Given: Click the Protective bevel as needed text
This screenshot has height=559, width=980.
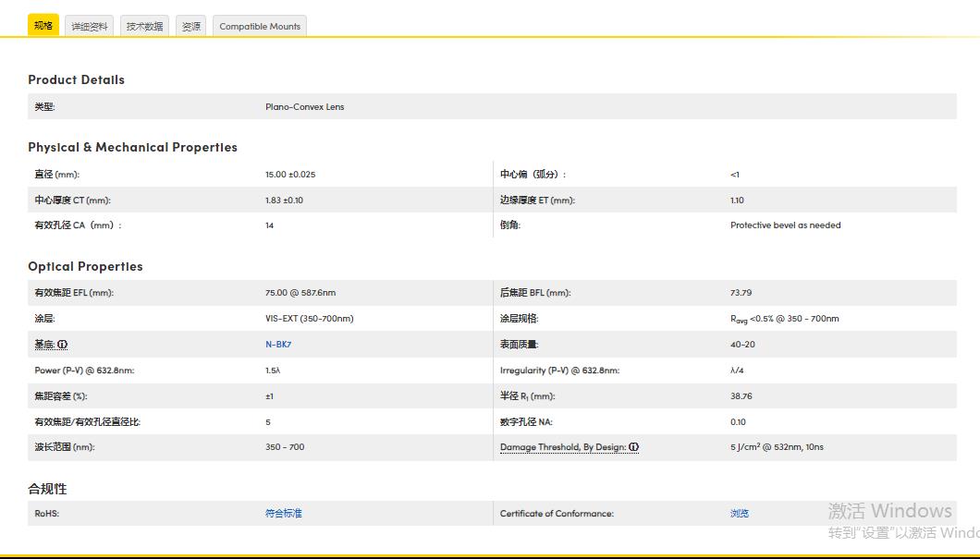Looking at the screenshot, I should (x=785, y=225).
